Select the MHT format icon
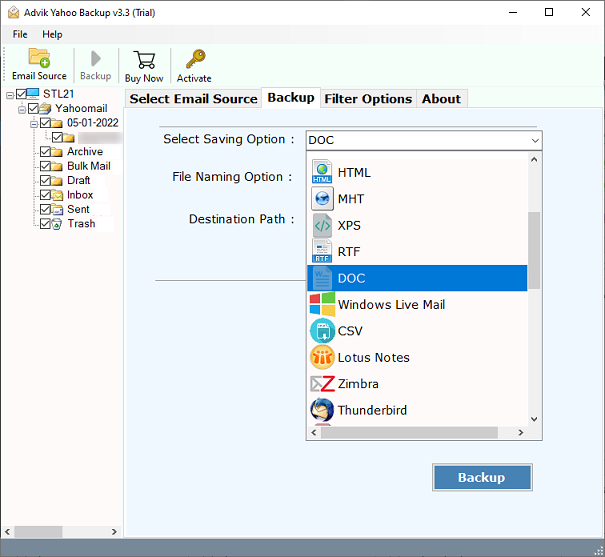 [322, 199]
